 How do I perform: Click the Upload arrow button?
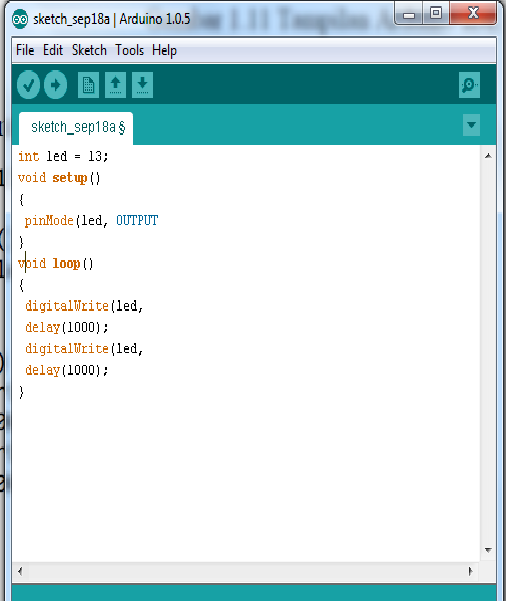[55, 85]
